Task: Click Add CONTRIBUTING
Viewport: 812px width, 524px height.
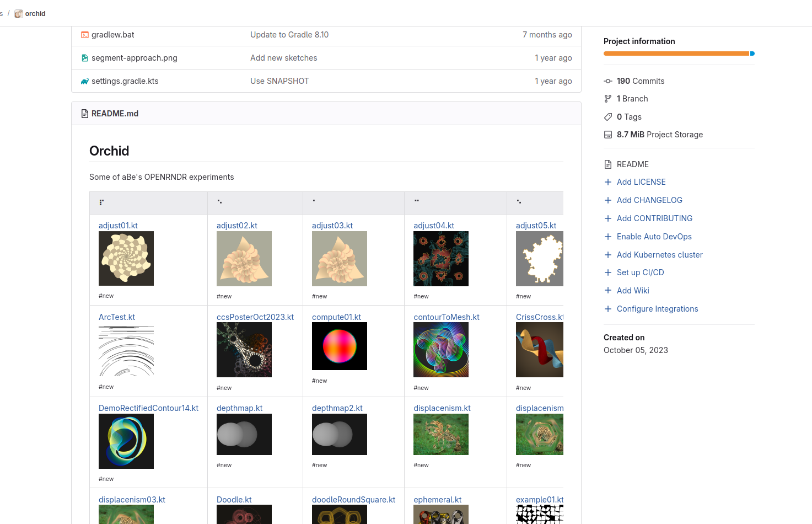Action: 654,218
